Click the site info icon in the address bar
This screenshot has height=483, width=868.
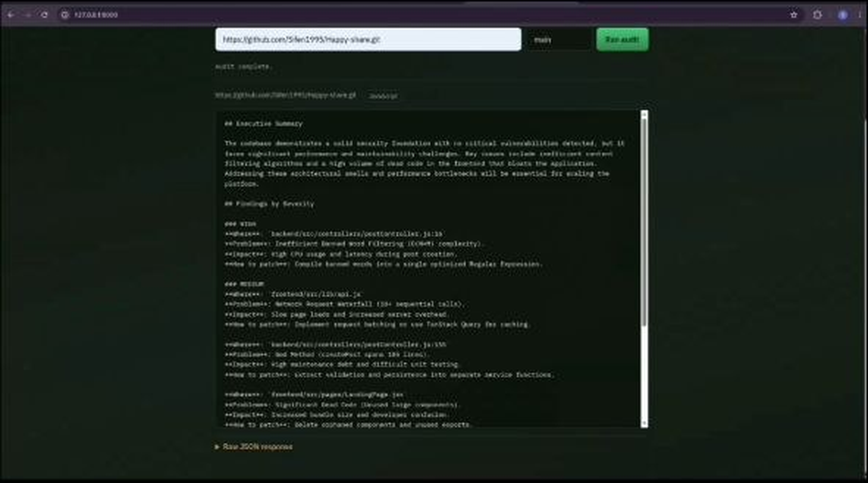[x=65, y=15]
